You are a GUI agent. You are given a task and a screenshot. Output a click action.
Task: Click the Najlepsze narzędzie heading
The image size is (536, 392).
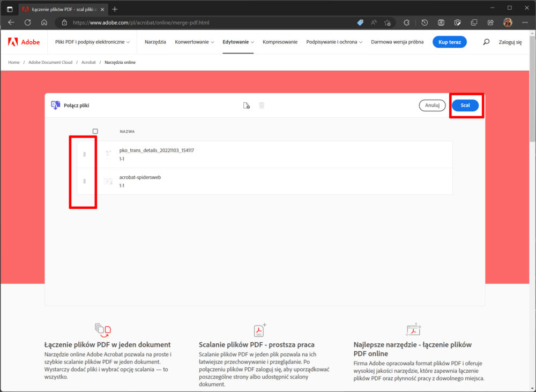[x=413, y=349]
